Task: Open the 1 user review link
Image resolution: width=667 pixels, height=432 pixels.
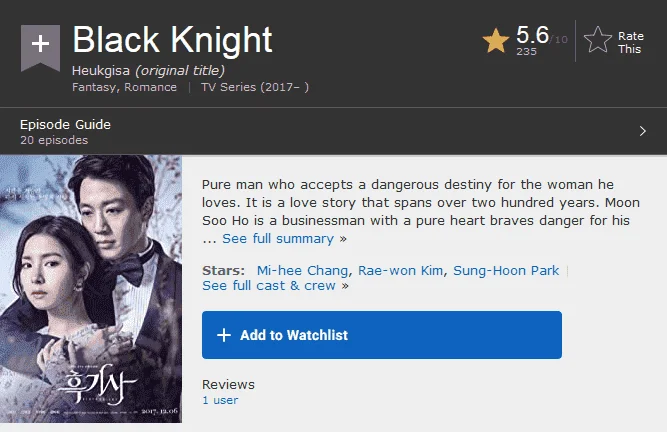Action: pyautogui.click(x=220, y=400)
